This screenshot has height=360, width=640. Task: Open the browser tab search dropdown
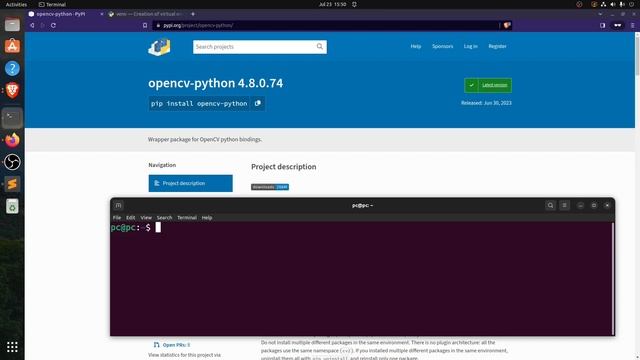pyautogui.click(x=600, y=14)
